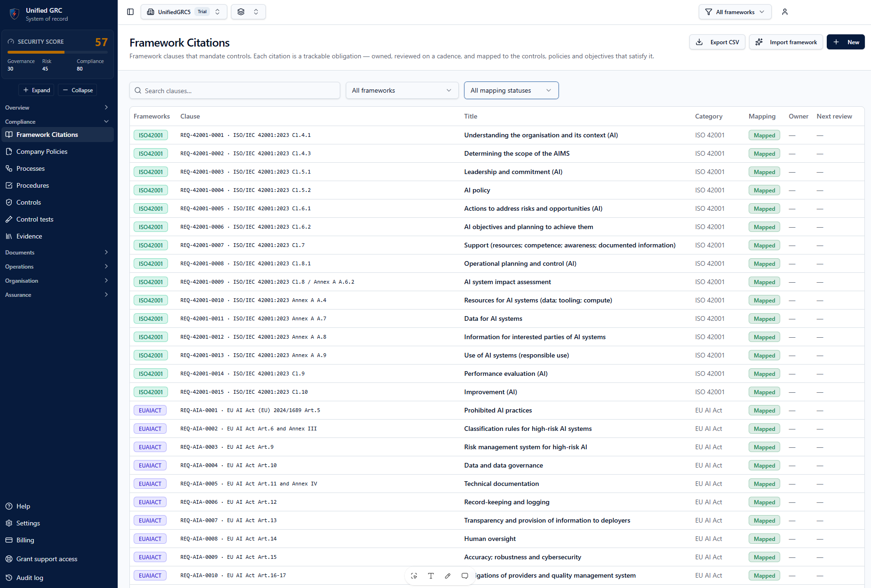Click ISO42001 tag in REQ-42001-0001 row
This screenshot has width=871, height=588.
pyautogui.click(x=151, y=135)
